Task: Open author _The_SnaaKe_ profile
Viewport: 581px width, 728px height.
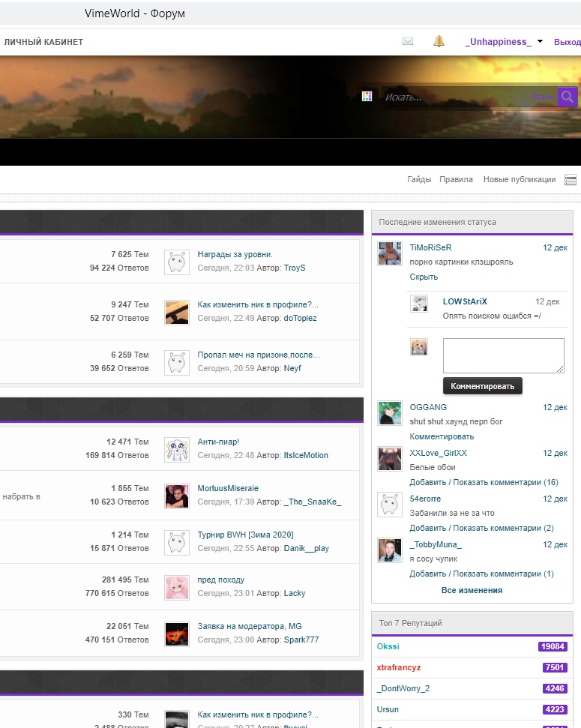Action: pos(313,502)
